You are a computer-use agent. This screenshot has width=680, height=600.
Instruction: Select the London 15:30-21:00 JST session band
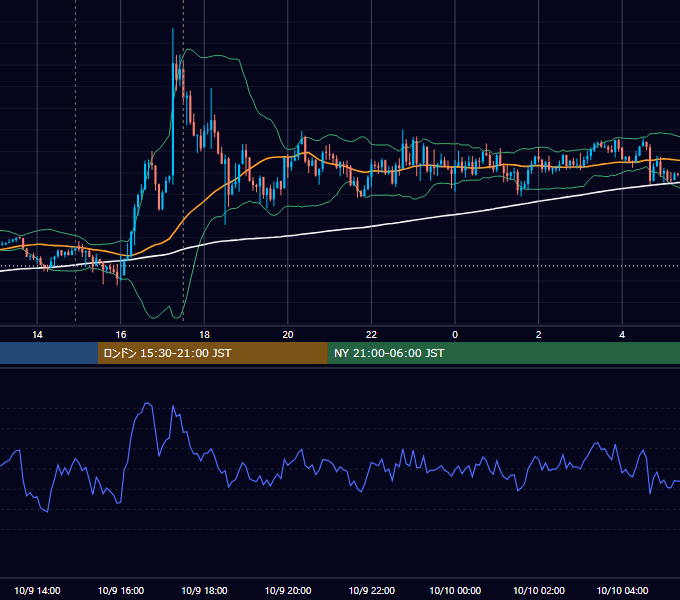(x=212, y=353)
